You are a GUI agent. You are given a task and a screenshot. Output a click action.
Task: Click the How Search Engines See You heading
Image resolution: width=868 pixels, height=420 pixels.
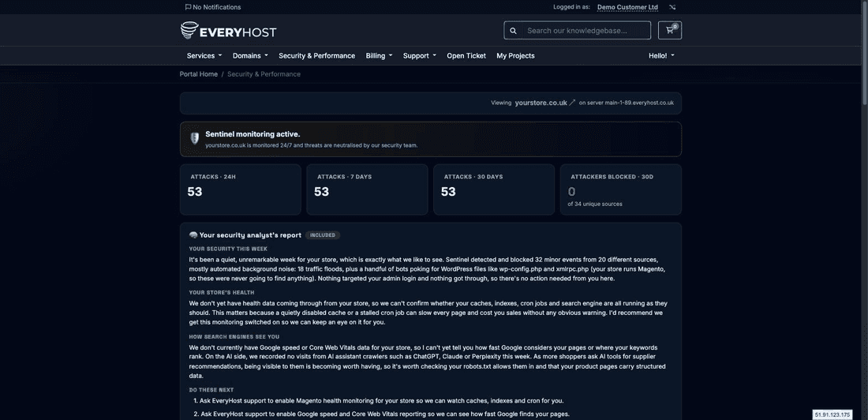234,336
